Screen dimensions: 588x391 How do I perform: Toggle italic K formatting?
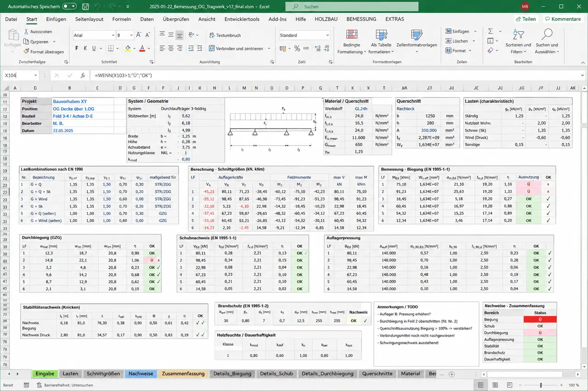point(85,48)
